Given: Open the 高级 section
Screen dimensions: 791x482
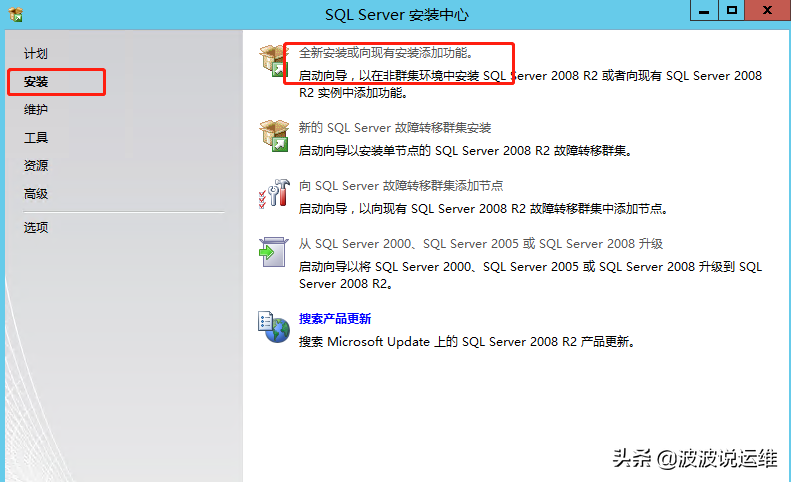Looking at the screenshot, I should click(x=36, y=194).
